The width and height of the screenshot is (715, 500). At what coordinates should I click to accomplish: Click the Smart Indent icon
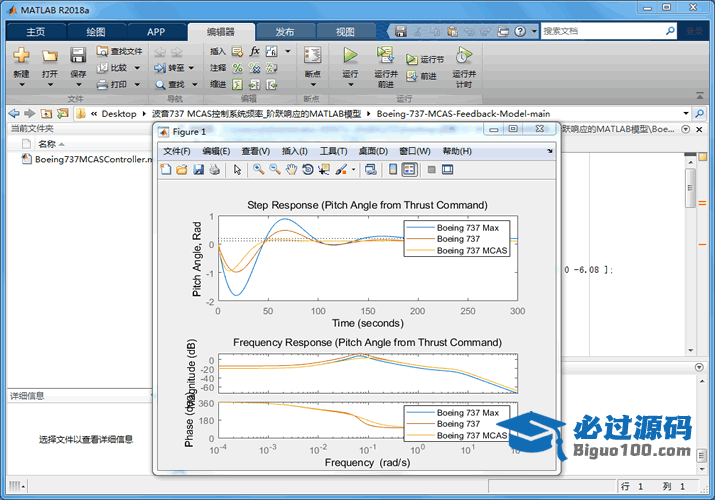[238, 85]
